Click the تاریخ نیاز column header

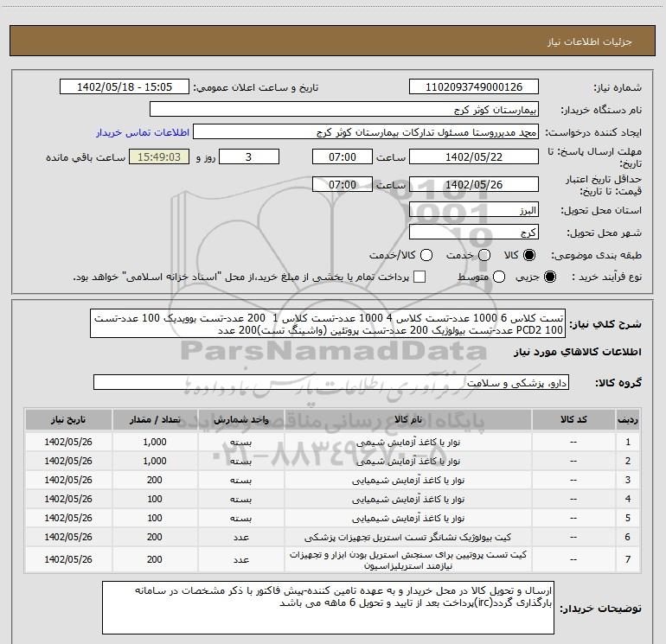(68, 419)
